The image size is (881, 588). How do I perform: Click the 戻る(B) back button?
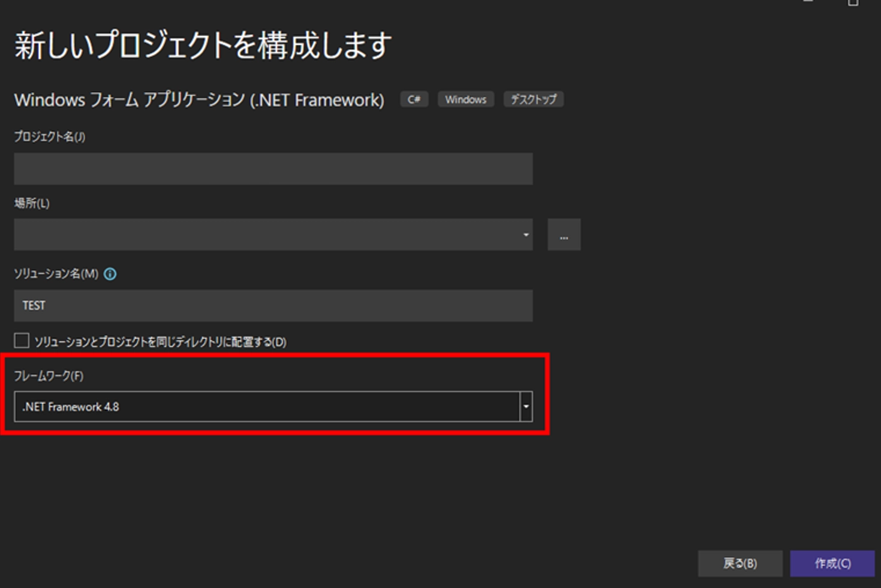coord(740,563)
